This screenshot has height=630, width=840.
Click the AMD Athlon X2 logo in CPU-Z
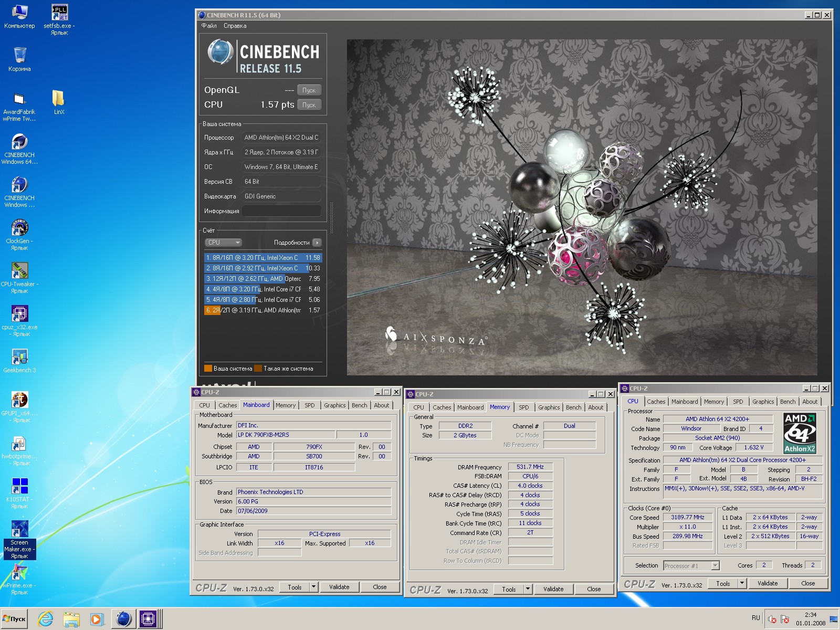[x=800, y=434]
